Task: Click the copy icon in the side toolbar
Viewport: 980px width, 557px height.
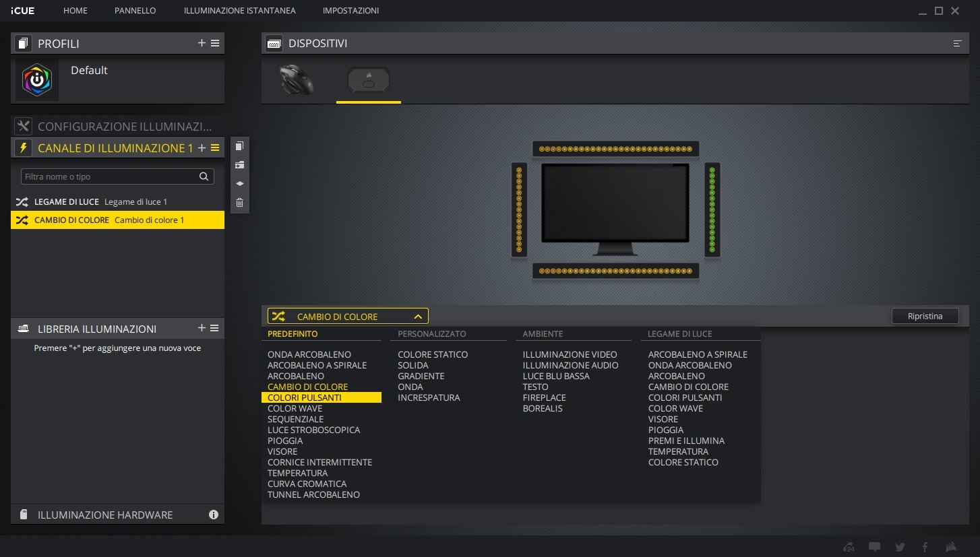Action: tap(239, 146)
